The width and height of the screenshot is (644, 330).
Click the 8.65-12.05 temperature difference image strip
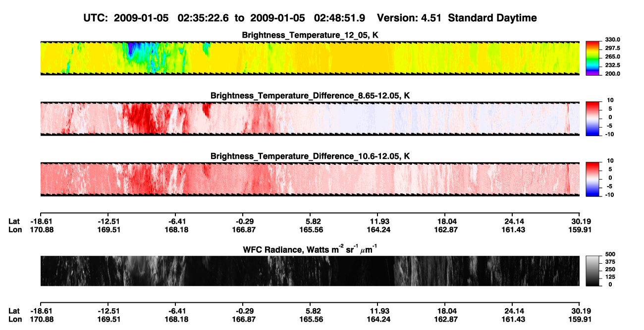coord(310,119)
